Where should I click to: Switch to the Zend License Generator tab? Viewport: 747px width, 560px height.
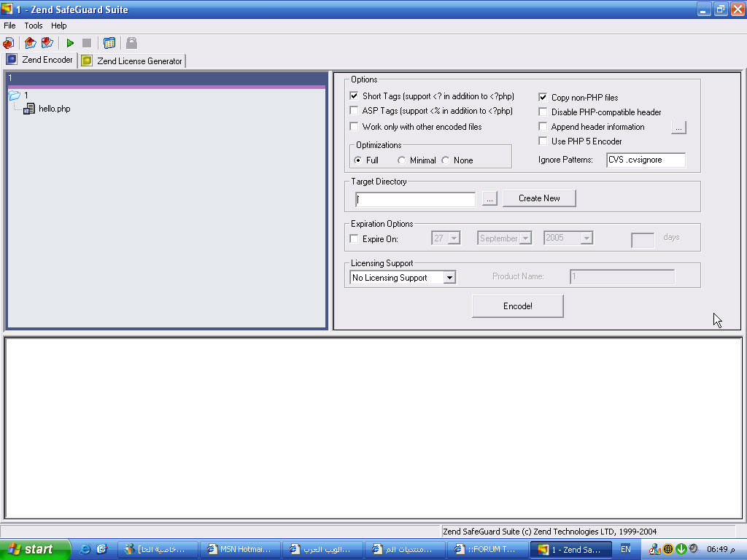(133, 61)
